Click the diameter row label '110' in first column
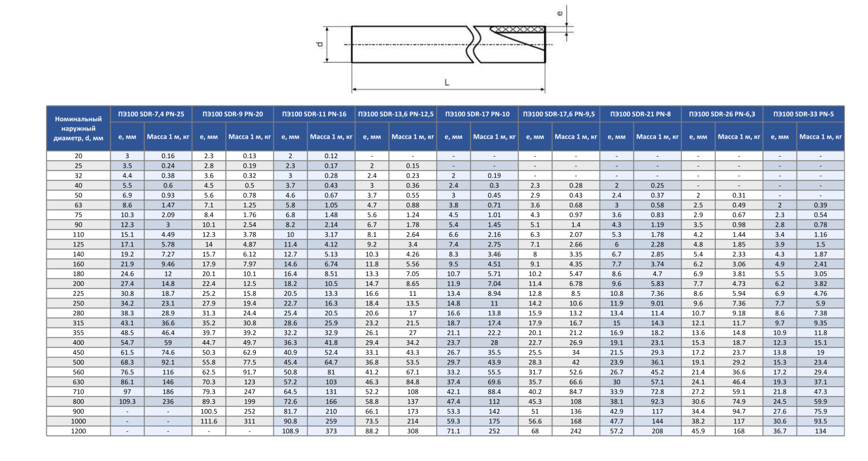 click(78, 235)
